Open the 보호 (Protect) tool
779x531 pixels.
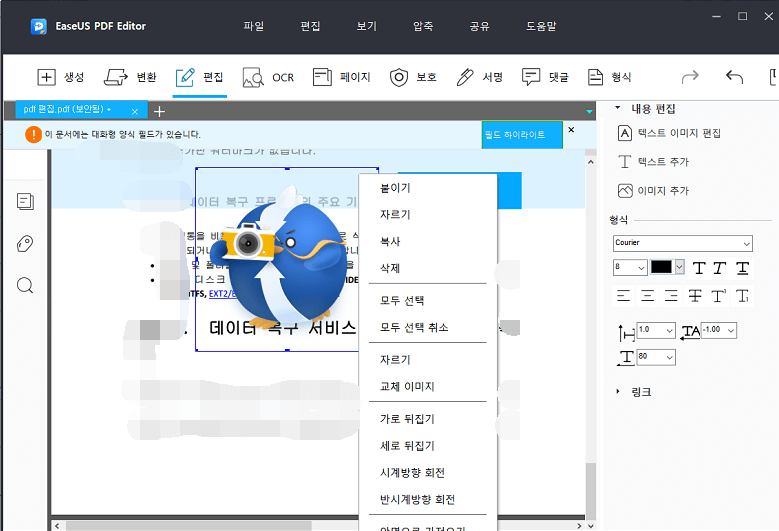tap(413, 77)
